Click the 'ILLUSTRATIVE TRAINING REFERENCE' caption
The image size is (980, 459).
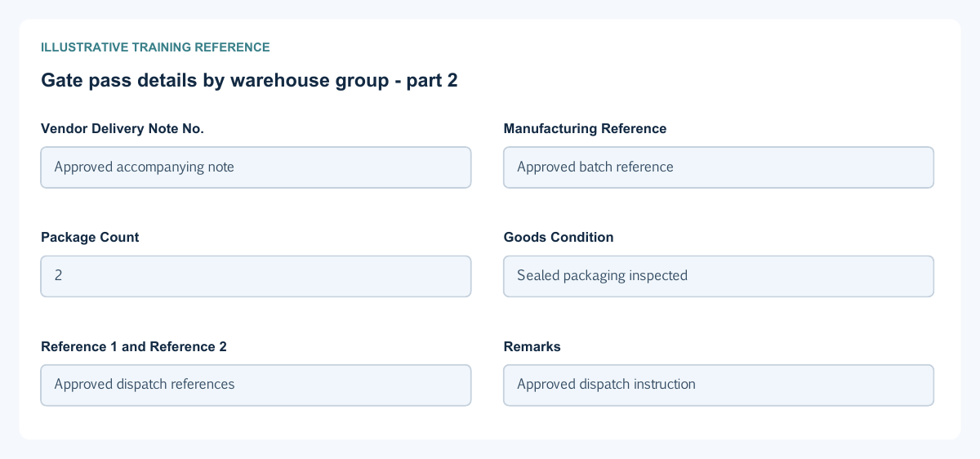[x=155, y=47]
